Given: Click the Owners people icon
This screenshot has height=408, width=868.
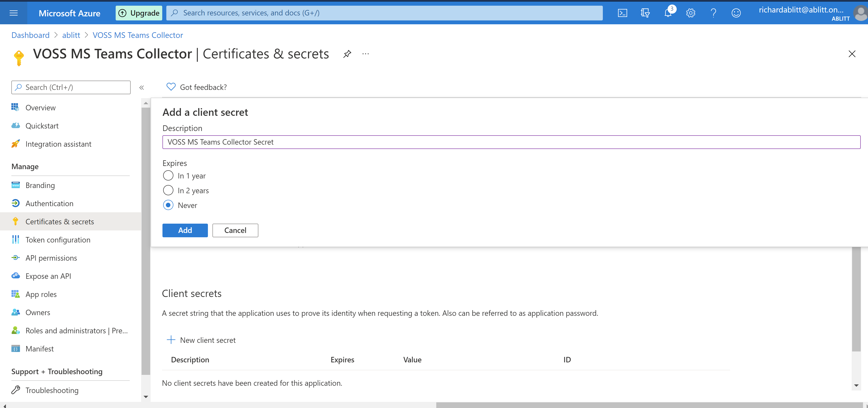Looking at the screenshot, I should 15,312.
